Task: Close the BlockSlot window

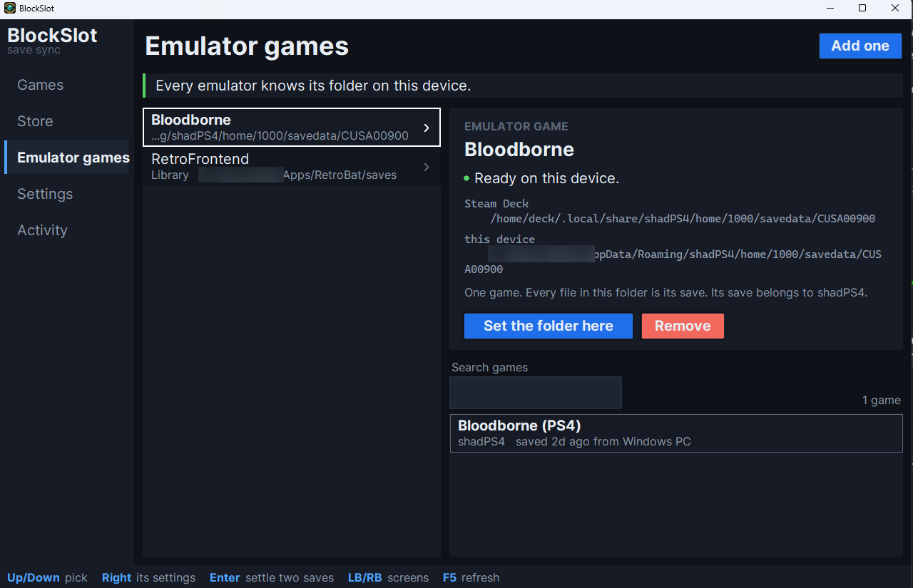Action: pos(896,9)
